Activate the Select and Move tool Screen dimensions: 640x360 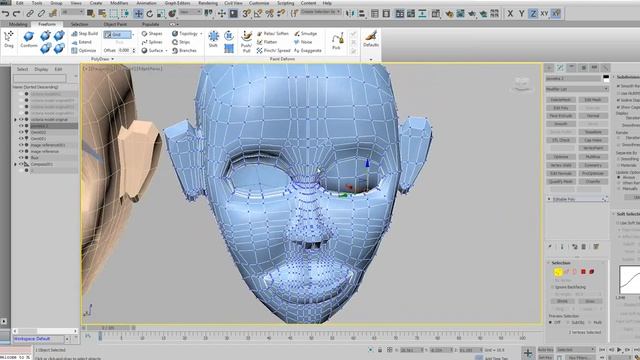138,13
